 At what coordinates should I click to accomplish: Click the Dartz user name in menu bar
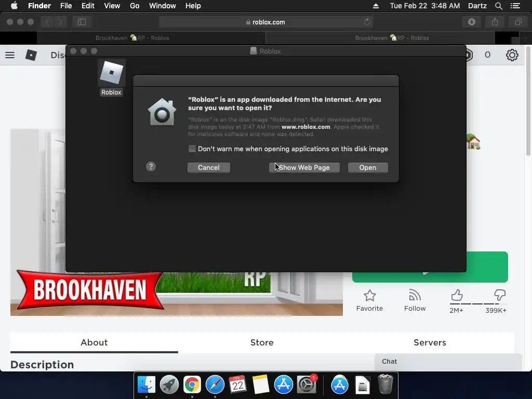click(x=477, y=6)
